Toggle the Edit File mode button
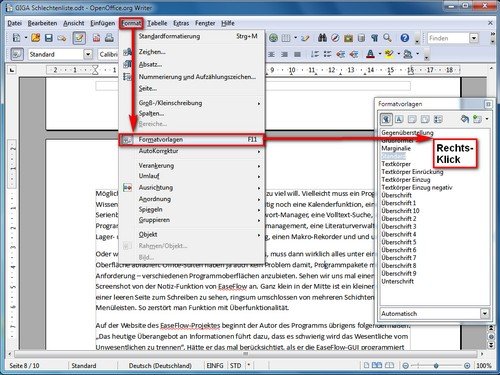 (x=79, y=38)
